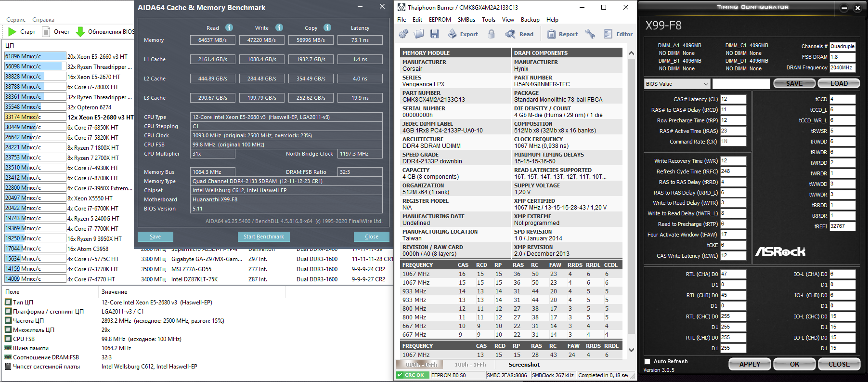This screenshot has height=382, width=868.
Task: Click the Тип ЦП chip icon
Action: point(8,303)
